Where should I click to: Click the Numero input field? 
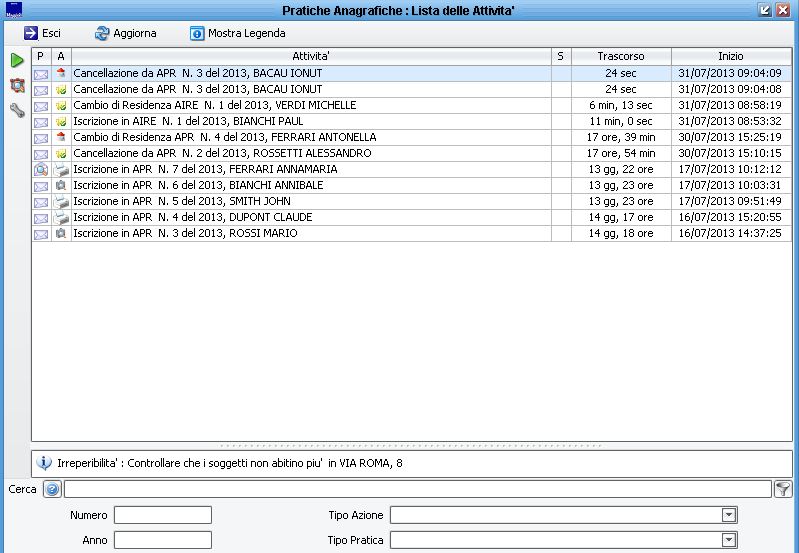point(163,515)
